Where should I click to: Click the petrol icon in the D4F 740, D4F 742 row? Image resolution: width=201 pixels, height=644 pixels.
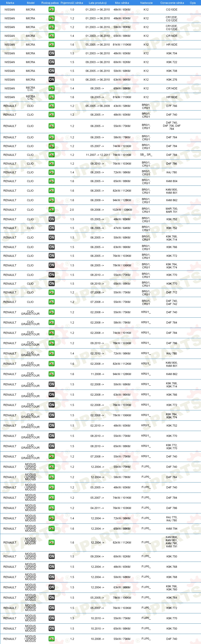point(52,302)
